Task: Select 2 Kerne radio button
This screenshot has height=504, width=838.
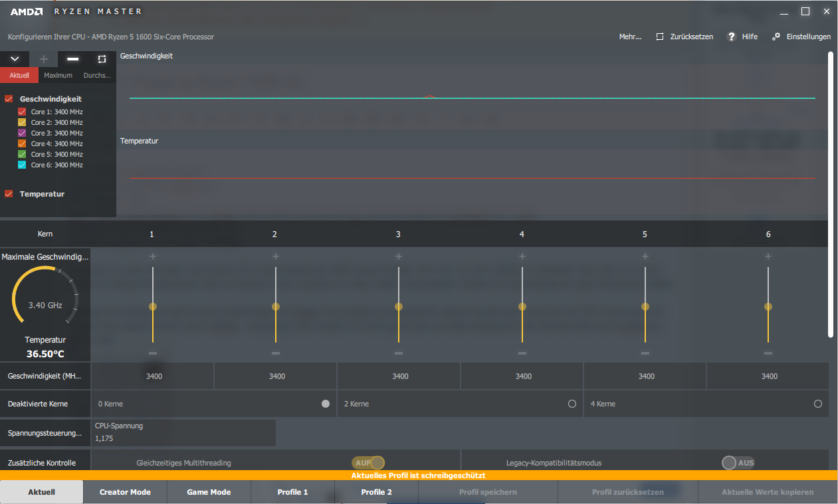Action: 572,404
